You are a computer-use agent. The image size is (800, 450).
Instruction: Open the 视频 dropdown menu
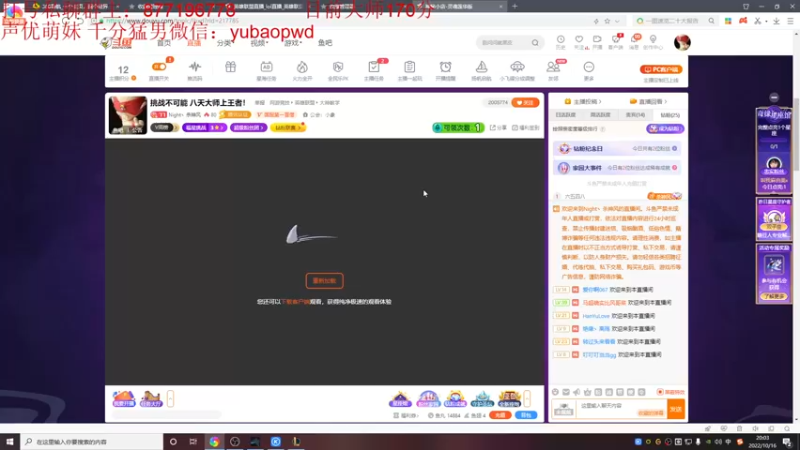click(x=259, y=43)
